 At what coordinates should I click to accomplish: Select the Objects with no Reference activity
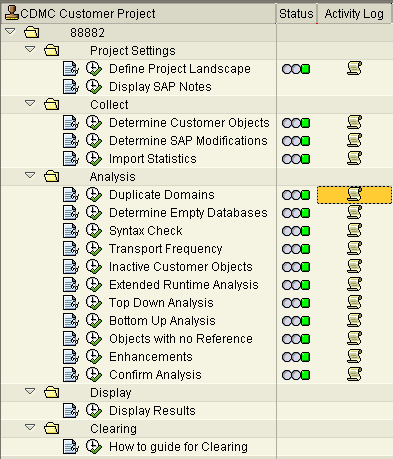point(181,339)
